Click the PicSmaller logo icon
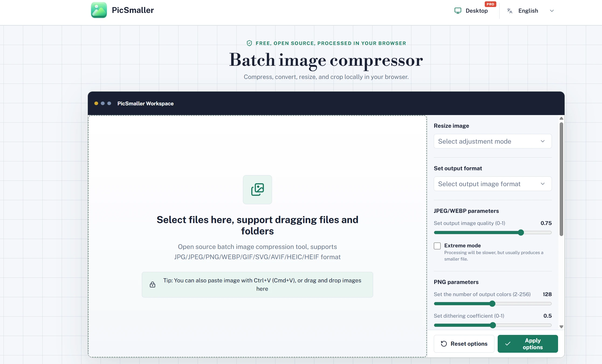Screen dimensions: 602x364 tap(99, 10)
